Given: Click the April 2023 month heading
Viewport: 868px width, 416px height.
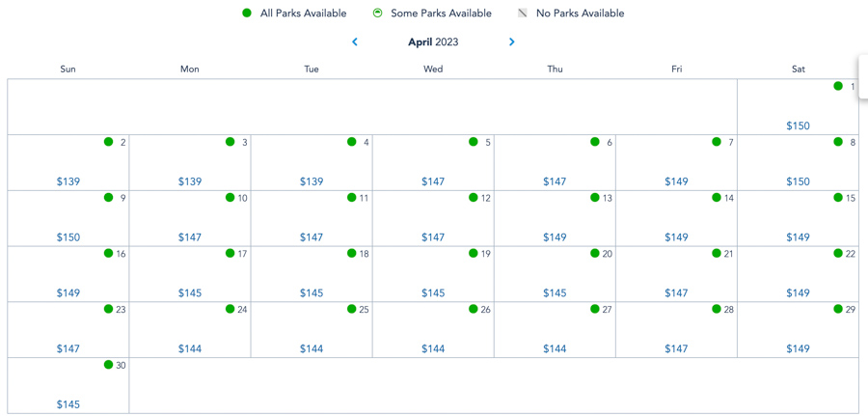Looking at the screenshot, I should pos(433,42).
